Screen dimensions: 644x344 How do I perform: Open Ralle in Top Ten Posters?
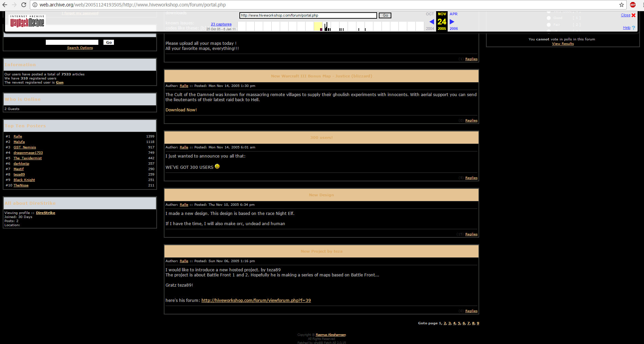click(18, 137)
